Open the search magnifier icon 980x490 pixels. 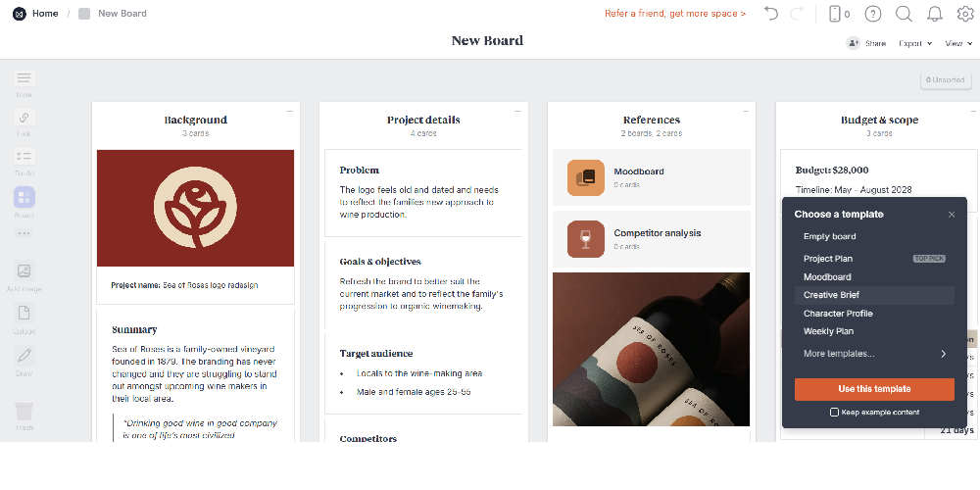(x=904, y=14)
